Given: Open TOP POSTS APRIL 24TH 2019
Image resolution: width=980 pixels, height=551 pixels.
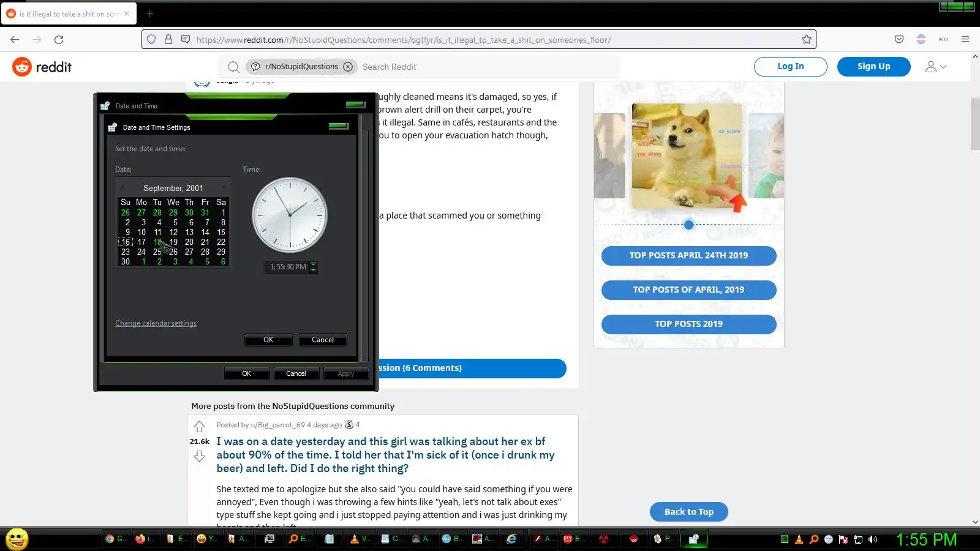Looking at the screenshot, I should (689, 256).
